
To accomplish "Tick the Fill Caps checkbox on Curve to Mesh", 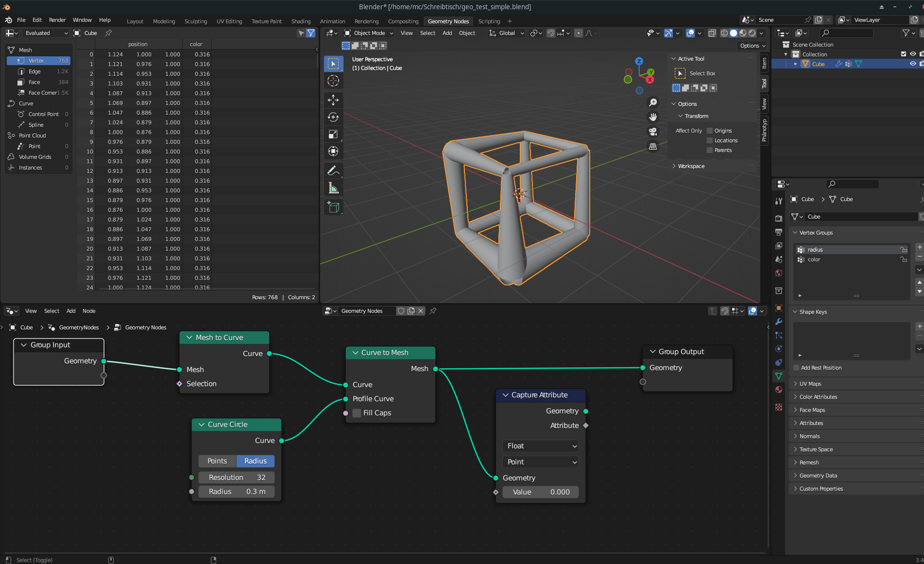I will point(357,413).
